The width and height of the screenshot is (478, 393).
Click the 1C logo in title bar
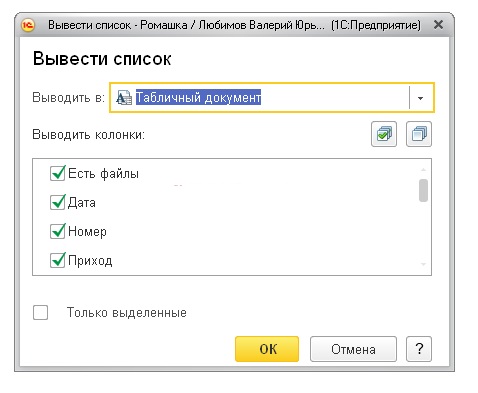(28, 25)
